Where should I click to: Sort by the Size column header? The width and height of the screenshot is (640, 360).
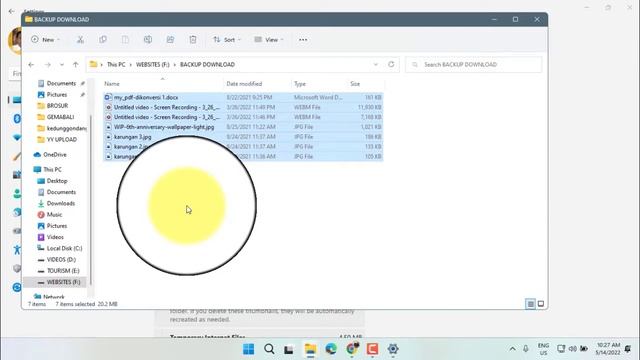[x=355, y=84]
